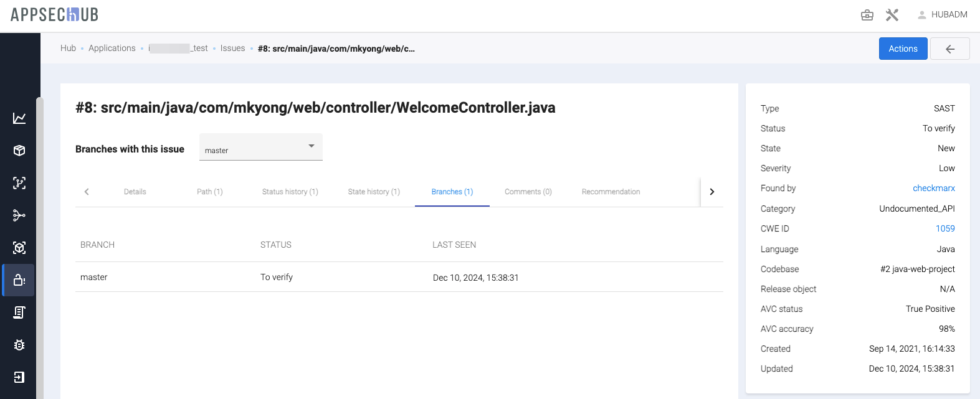Open the briefcase icon in the header
Screen dimensions: 980x399
point(867,15)
